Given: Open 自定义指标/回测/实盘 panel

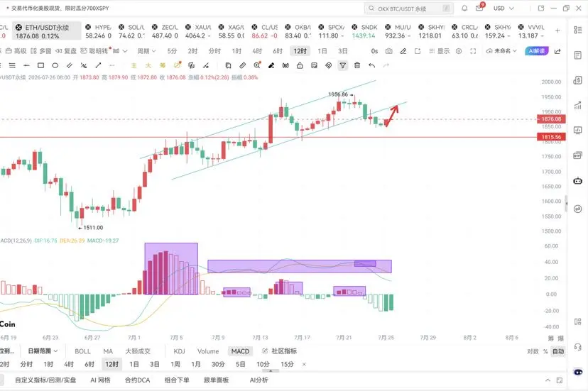Looking at the screenshot, I should coord(45,380).
